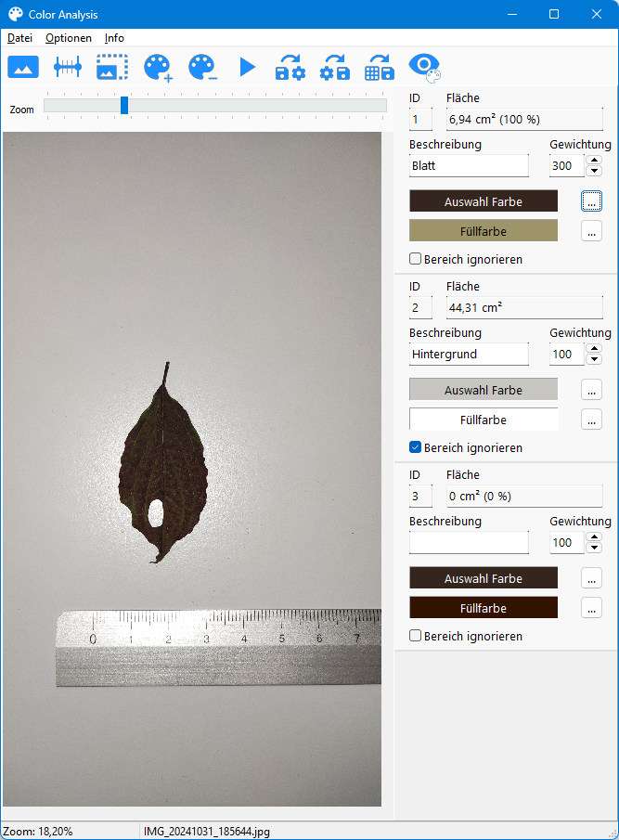Click the open image toolbar icon
Image resolution: width=619 pixels, height=840 pixels.
23,67
